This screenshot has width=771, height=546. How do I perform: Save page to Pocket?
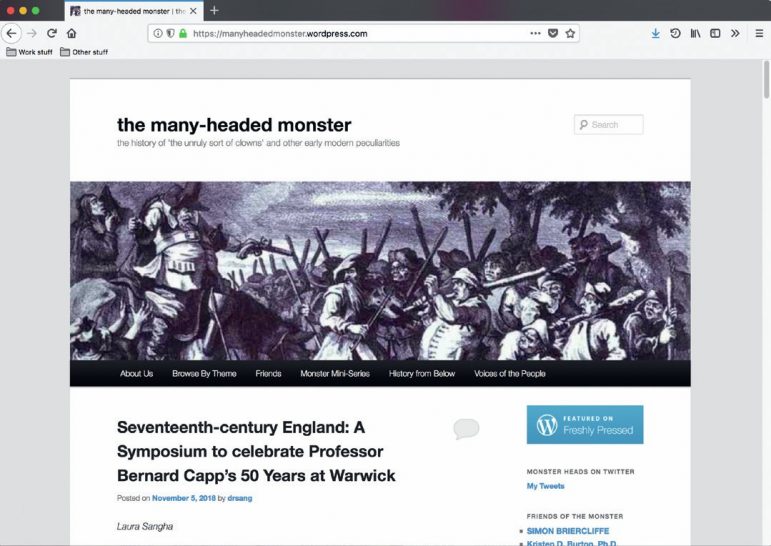coord(553,33)
